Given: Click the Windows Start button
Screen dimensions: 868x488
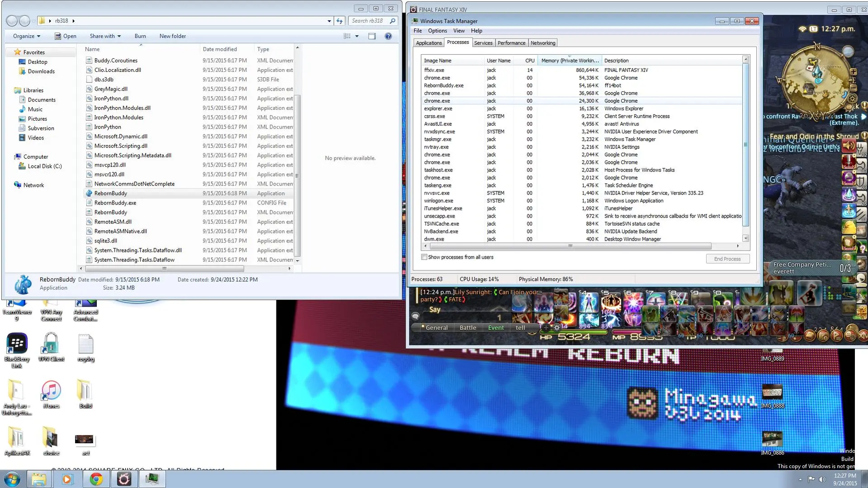Looking at the screenshot, I should coord(12,479).
